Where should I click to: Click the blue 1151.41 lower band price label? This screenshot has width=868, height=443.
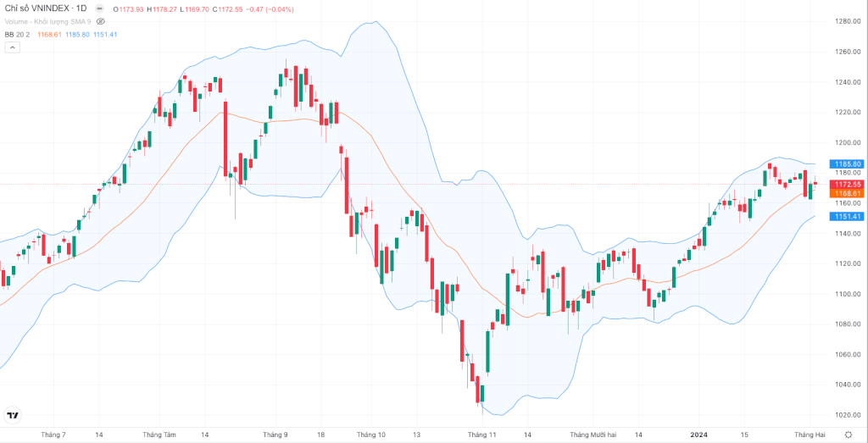[847, 216]
